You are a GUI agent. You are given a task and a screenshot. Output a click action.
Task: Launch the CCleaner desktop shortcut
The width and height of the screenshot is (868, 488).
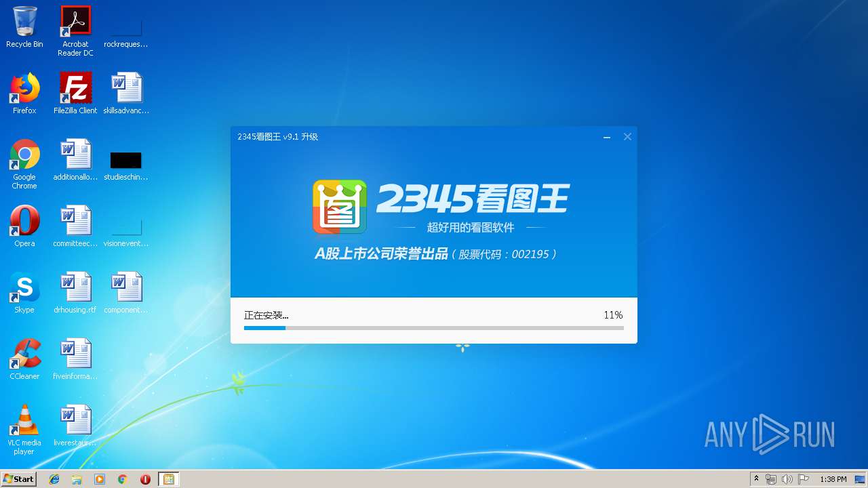24,359
